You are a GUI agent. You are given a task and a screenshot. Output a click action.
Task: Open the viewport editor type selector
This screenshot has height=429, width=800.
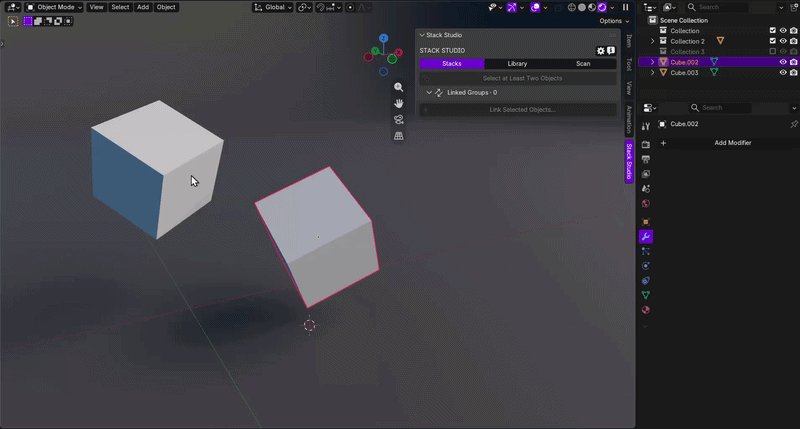12,7
